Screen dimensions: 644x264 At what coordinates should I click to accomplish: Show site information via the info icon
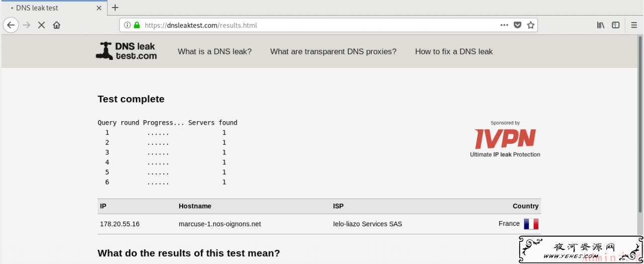[127, 25]
